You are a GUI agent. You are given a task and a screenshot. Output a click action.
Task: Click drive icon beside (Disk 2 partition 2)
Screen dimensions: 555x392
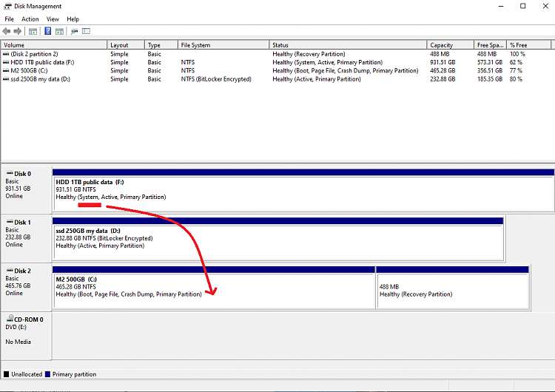(x=6, y=54)
